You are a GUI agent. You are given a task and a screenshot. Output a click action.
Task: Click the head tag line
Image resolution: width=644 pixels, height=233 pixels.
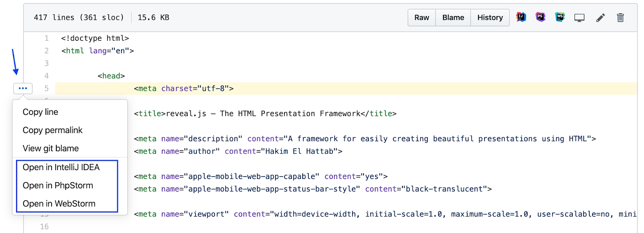click(111, 76)
